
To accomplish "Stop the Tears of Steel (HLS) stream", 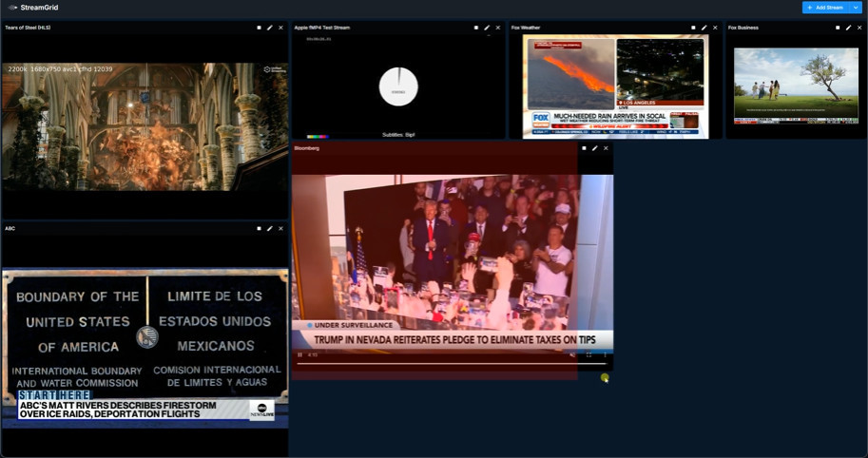I will [260, 28].
